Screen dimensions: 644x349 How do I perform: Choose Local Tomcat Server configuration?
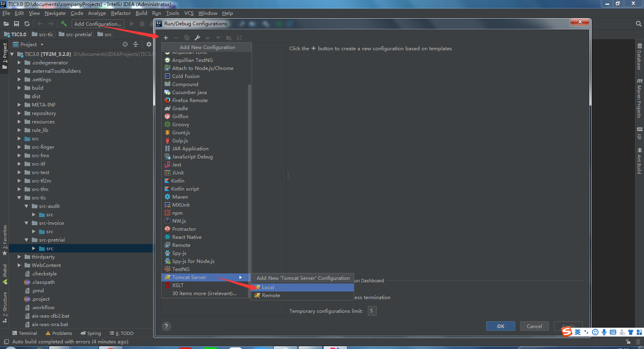coord(302,287)
